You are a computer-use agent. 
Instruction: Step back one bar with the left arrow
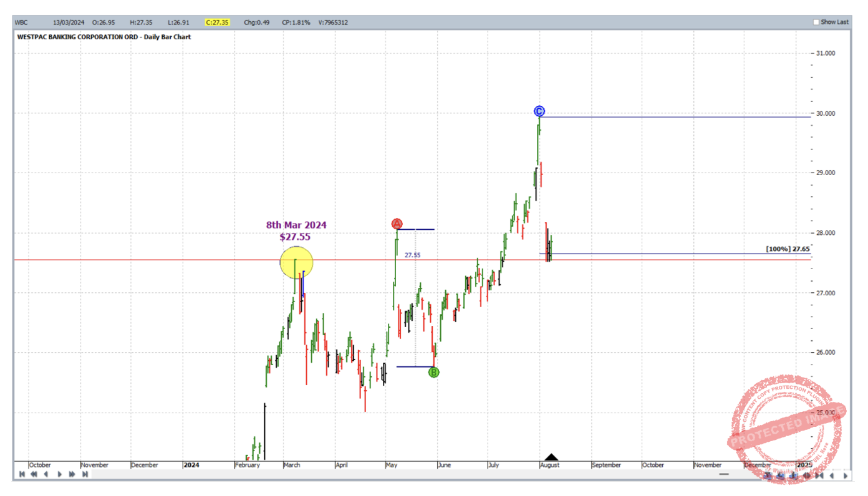point(46,475)
